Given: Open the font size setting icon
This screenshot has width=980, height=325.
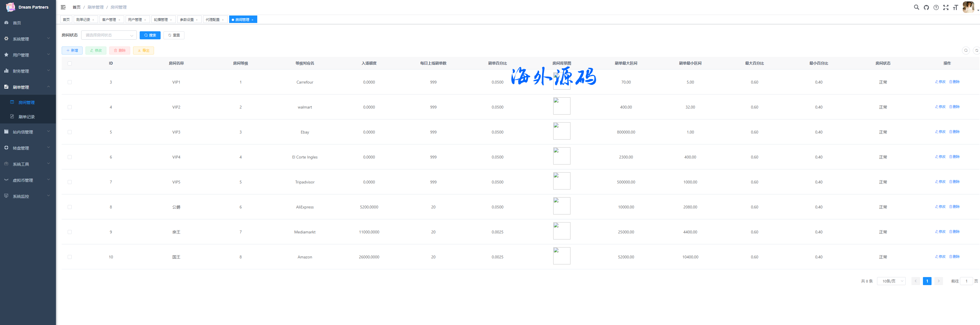Looking at the screenshot, I should (955, 7).
